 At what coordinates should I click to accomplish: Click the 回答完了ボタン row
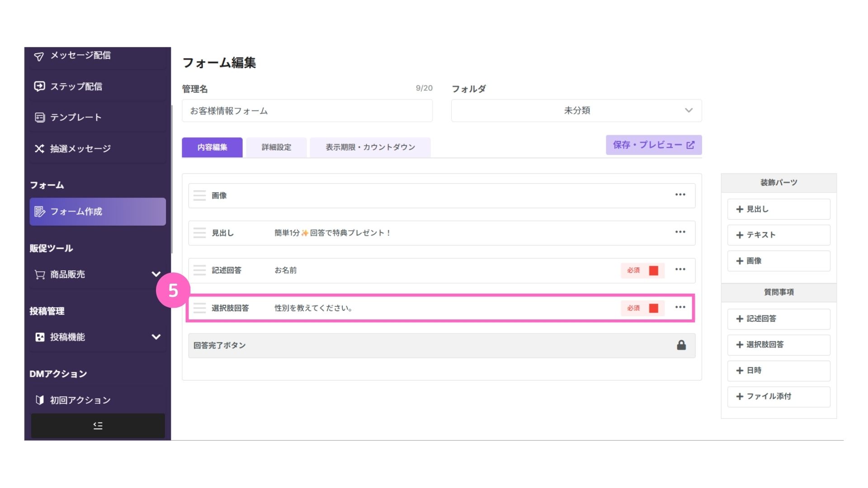point(442,346)
